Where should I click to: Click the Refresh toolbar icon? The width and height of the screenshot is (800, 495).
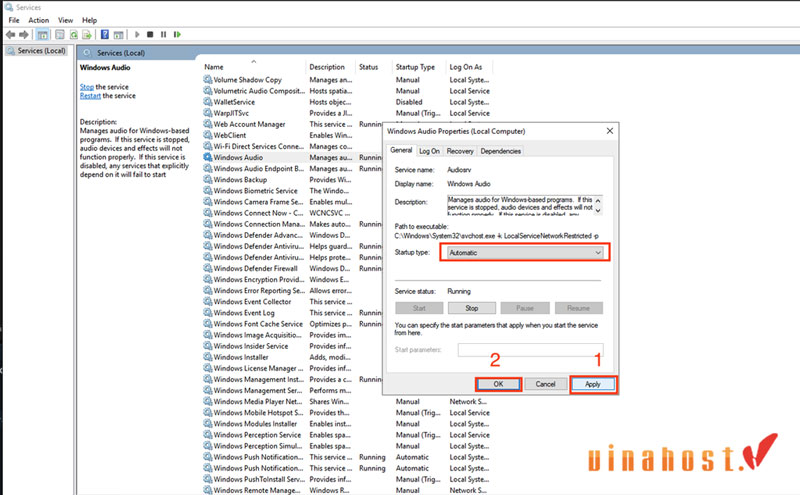[73, 35]
